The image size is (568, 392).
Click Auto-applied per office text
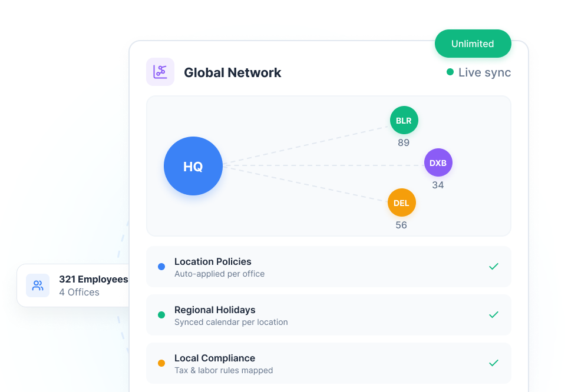[x=220, y=274]
